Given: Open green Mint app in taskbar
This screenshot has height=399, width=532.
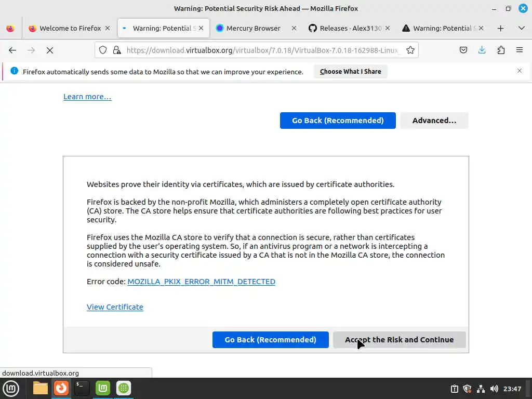Looking at the screenshot, I should (x=103, y=388).
